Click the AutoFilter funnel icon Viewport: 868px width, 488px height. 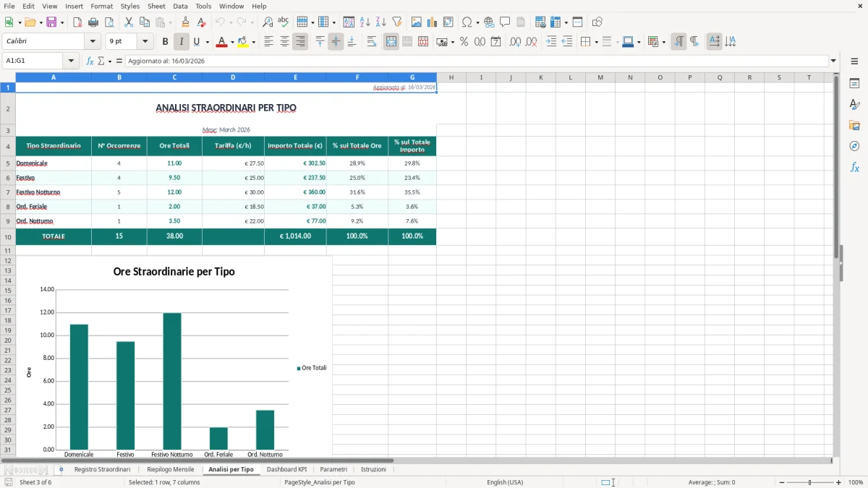[x=396, y=22]
